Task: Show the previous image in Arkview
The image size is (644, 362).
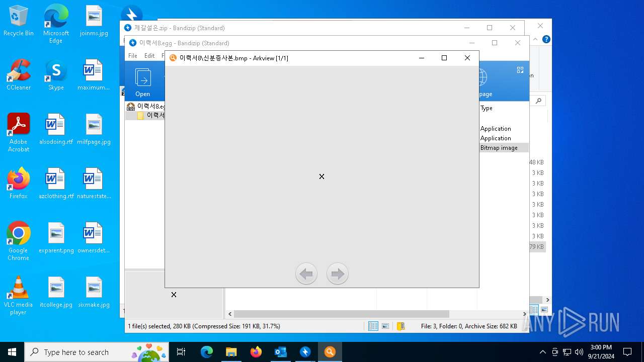Action: [x=306, y=274]
